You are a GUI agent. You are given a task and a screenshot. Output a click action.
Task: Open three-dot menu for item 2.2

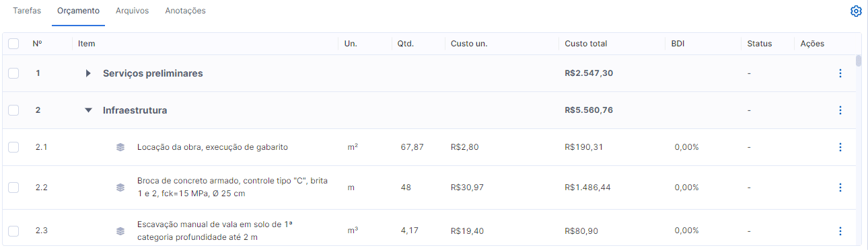click(x=840, y=187)
